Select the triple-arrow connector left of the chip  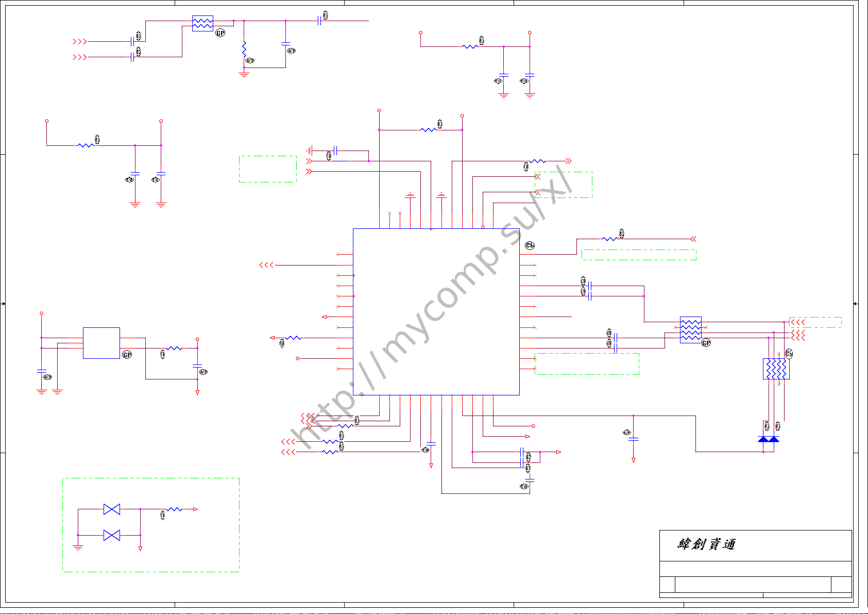pyautogui.click(x=266, y=265)
